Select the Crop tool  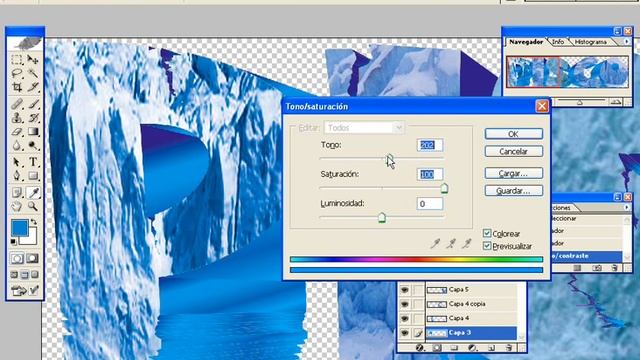pos(17,87)
